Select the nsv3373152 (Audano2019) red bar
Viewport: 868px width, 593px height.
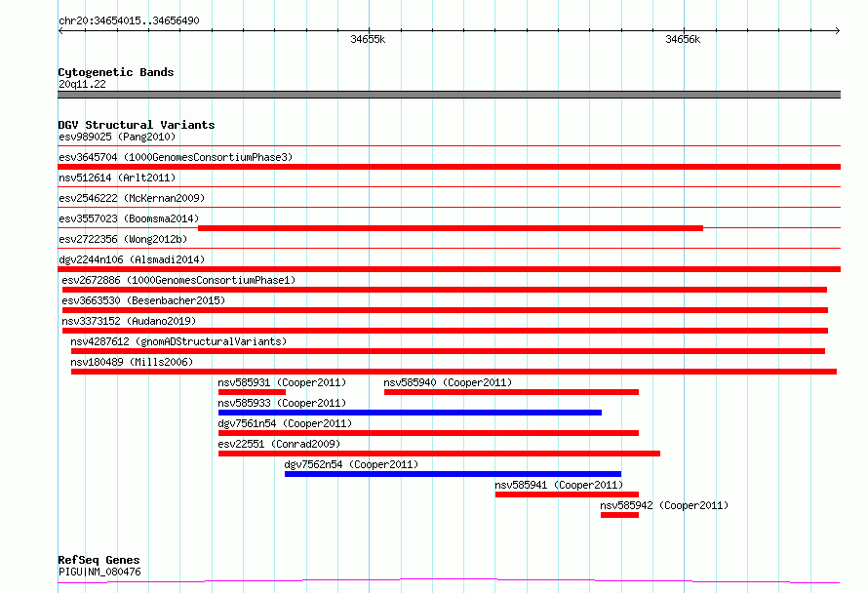[445, 331]
